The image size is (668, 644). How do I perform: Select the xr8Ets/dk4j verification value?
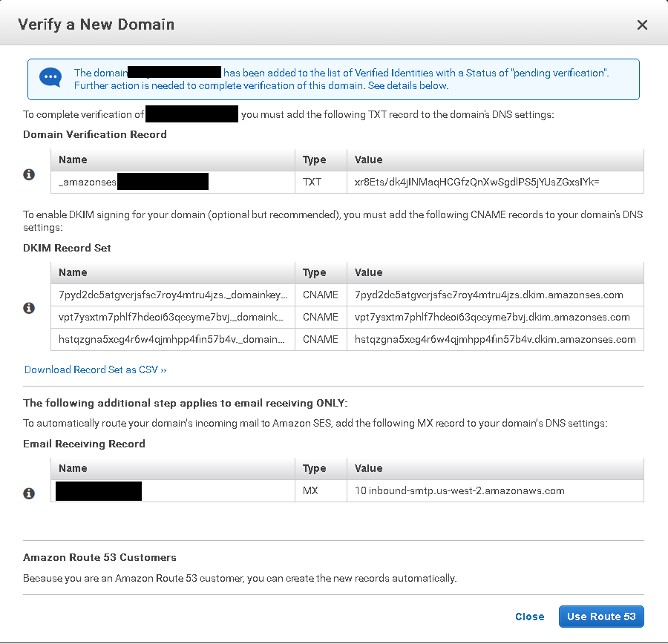(x=477, y=183)
